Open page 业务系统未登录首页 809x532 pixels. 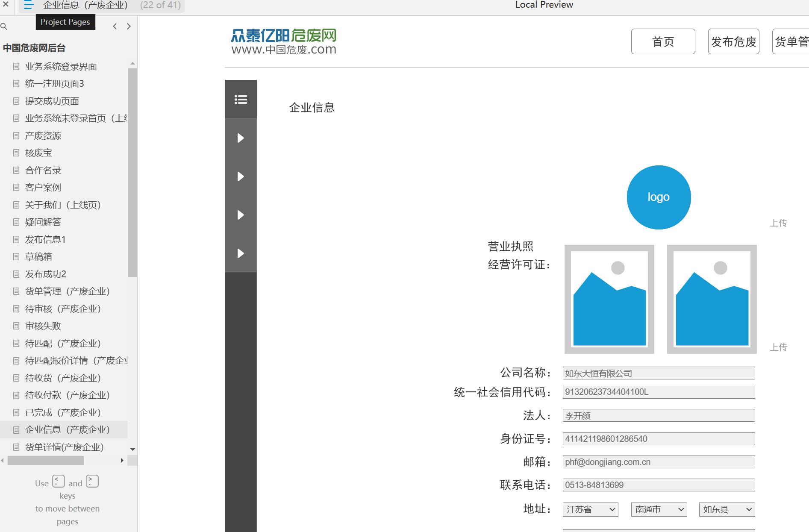point(76,118)
